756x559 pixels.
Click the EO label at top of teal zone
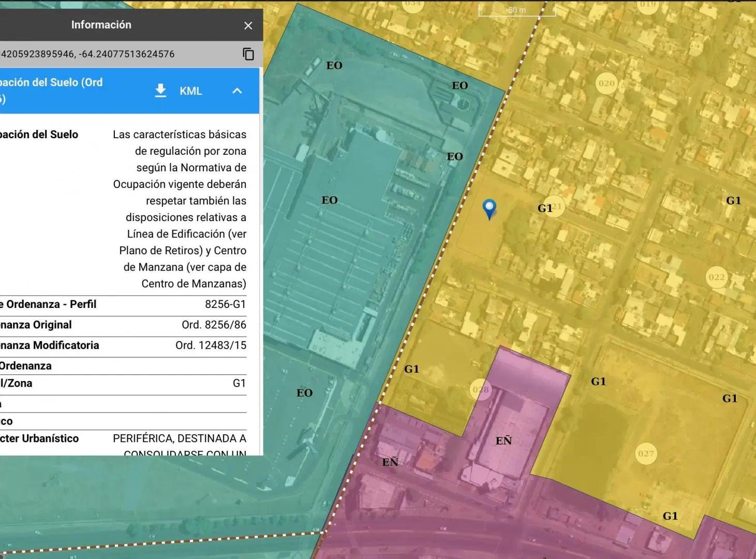tap(334, 65)
